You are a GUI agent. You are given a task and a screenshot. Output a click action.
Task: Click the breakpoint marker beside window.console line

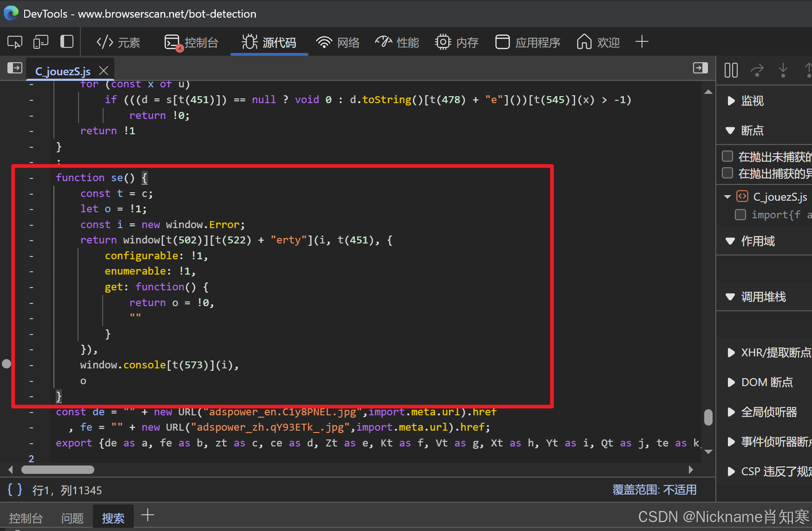7,364
